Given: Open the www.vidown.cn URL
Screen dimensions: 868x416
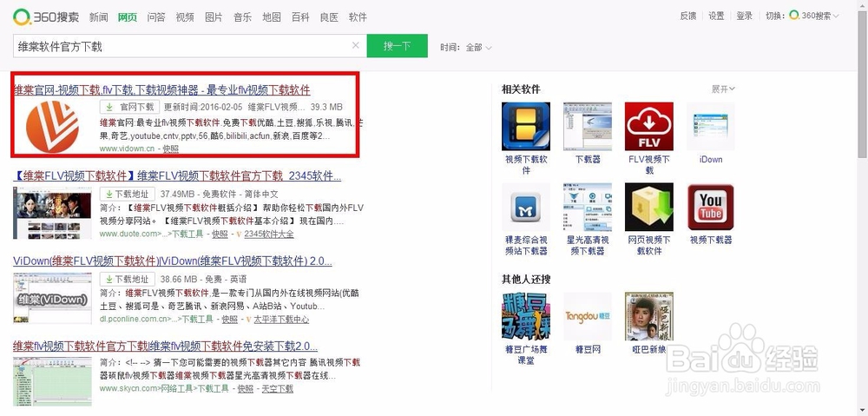Looking at the screenshot, I should click(x=127, y=149).
